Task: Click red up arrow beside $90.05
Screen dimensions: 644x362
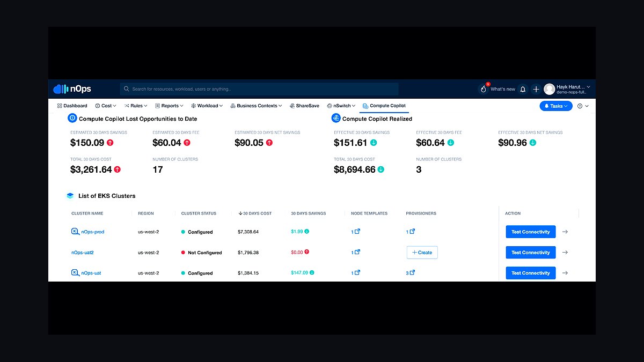Action: pos(269,143)
